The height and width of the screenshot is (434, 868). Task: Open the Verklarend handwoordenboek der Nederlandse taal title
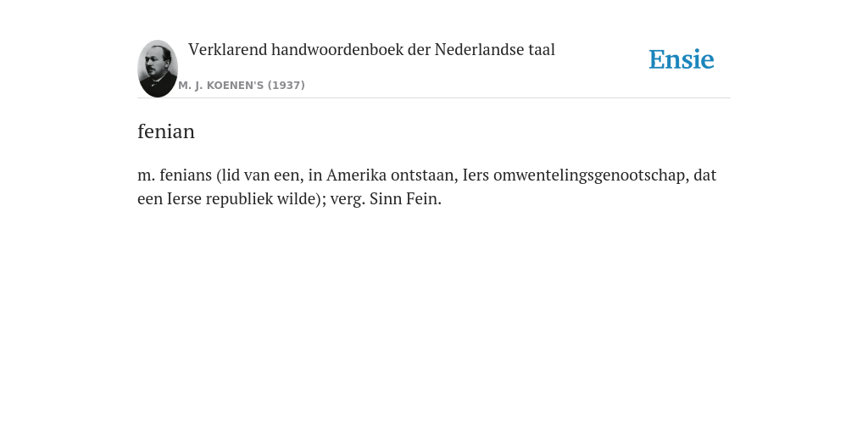pyautogui.click(x=371, y=50)
